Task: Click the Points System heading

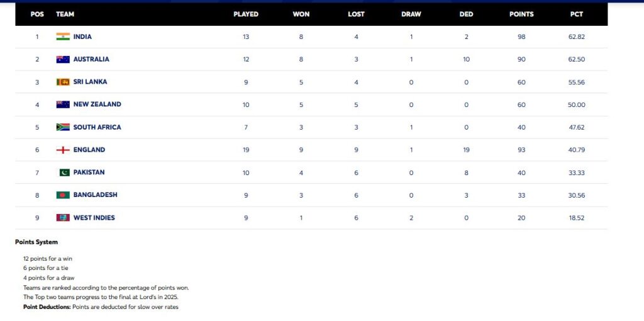Action: tap(36, 242)
